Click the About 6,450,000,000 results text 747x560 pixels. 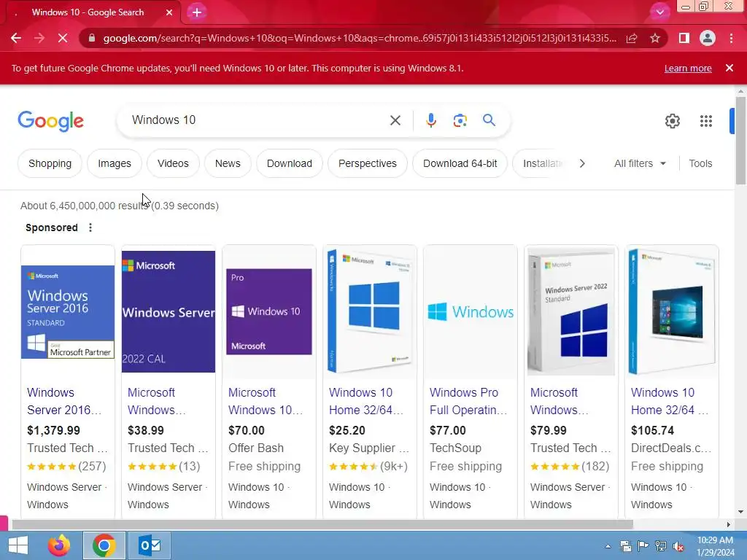click(x=120, y=206)
